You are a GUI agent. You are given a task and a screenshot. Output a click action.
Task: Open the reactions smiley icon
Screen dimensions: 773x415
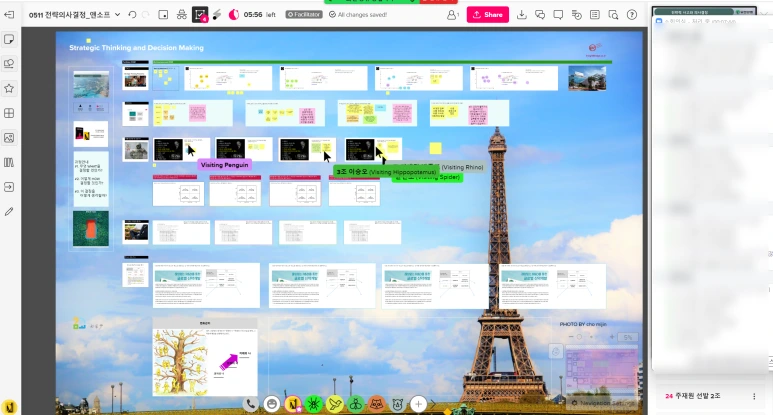point(272,404)
